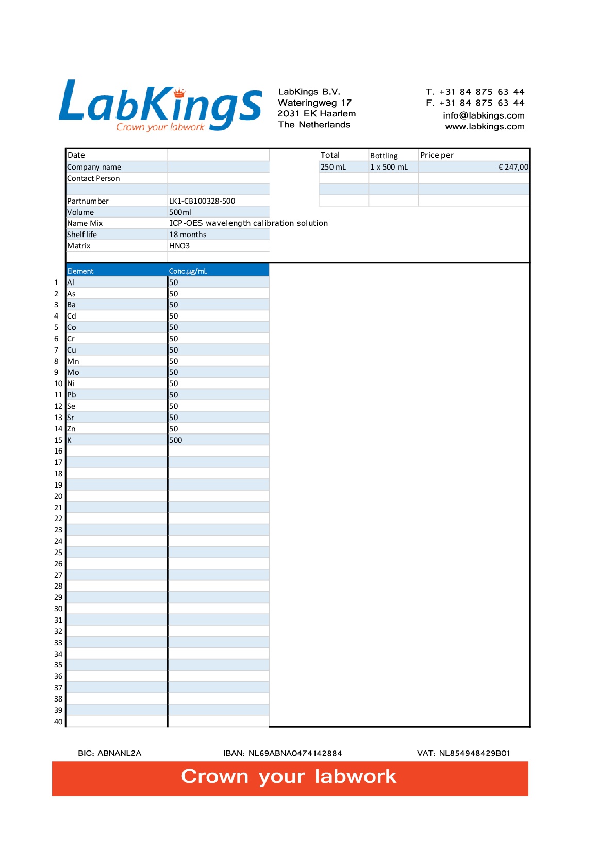Image resolution: width=614 pixels, height=868 pixels.
Task: Click the empty Contact Person value field
Action: coord(218,178)
